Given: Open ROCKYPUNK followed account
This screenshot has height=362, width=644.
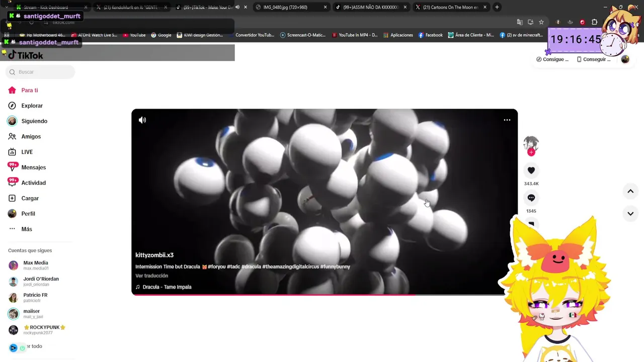Looking at the screenshot, I should (37, 330).
